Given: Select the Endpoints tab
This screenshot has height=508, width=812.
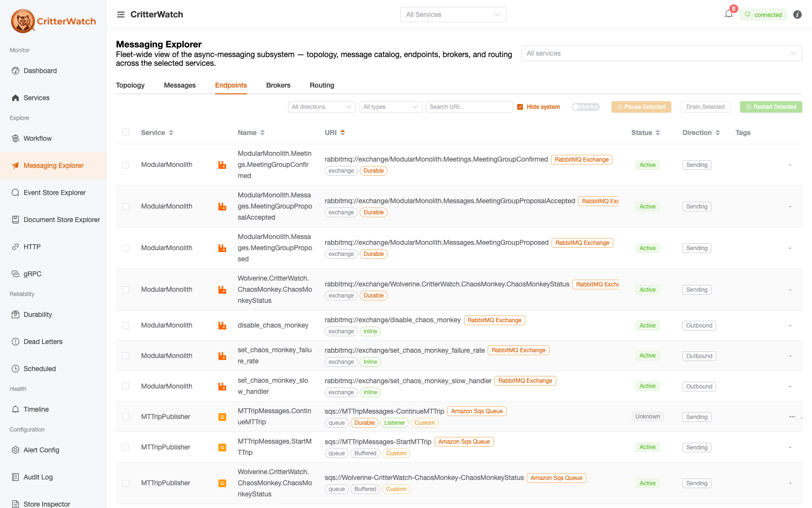Looking at the screenshot, I should coord(231,85).
